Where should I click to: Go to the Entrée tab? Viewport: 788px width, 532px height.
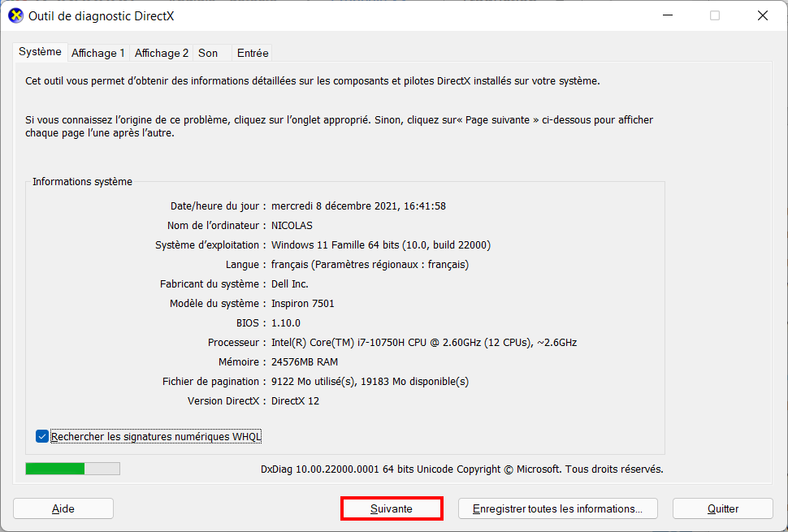point(253,54)
